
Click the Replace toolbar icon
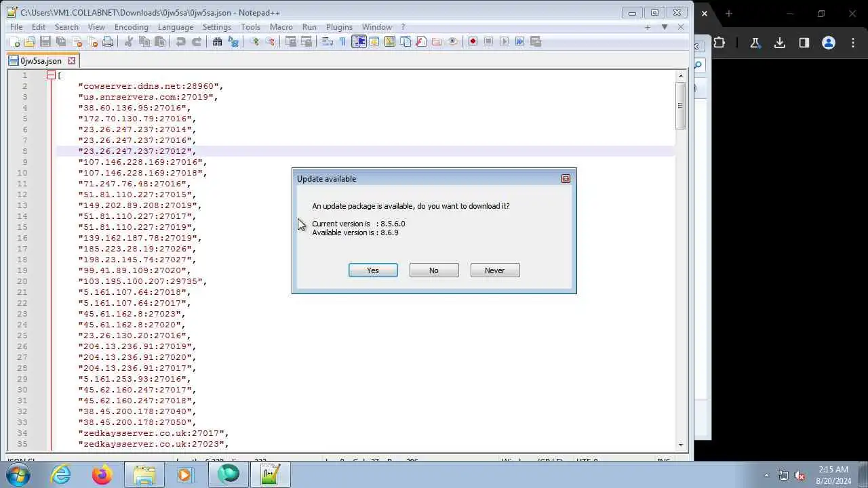coord(233,41)
